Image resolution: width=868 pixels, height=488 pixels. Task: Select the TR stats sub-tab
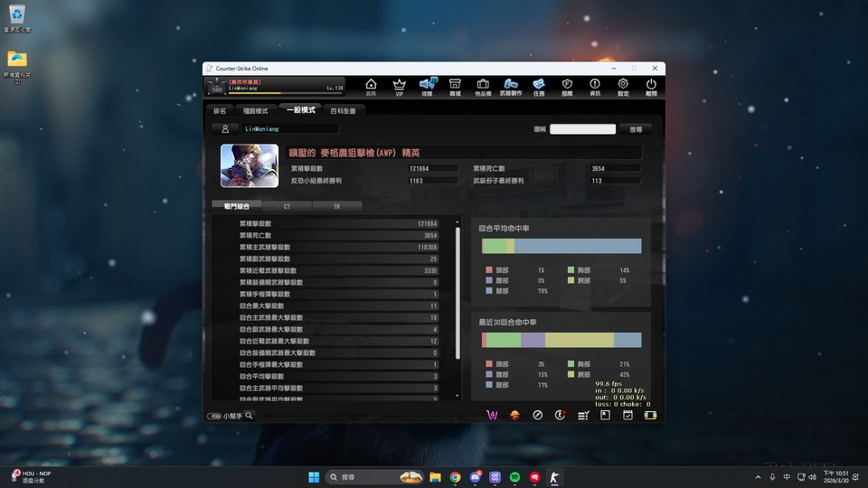pyautogui.click(x=336, y=206)
